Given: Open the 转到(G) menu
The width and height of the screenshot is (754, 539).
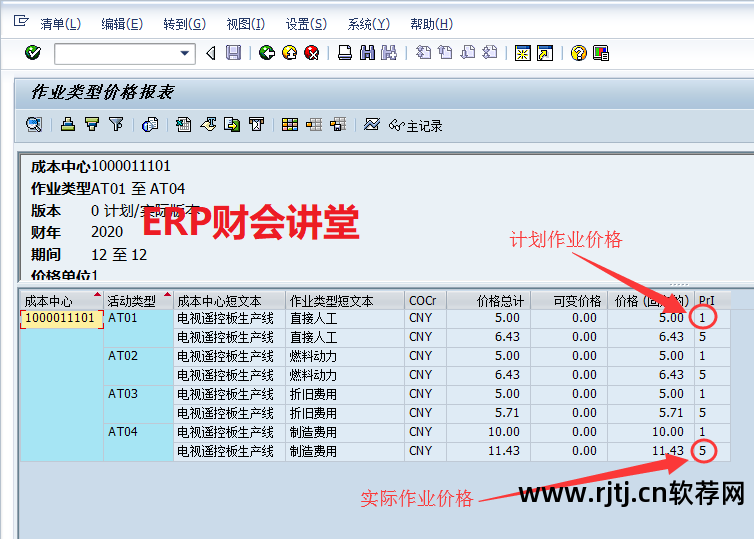Looking at the screenshot, I should pos(185,24).
